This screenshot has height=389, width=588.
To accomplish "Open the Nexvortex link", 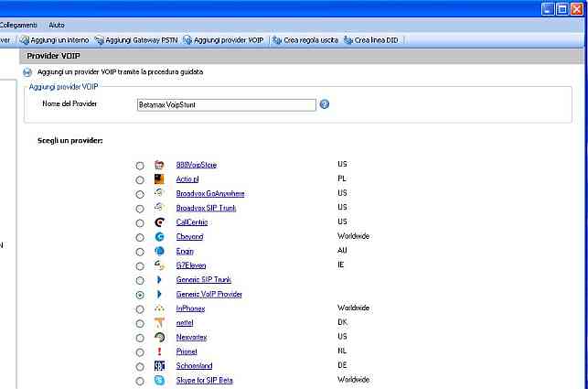I will [191, 337].
